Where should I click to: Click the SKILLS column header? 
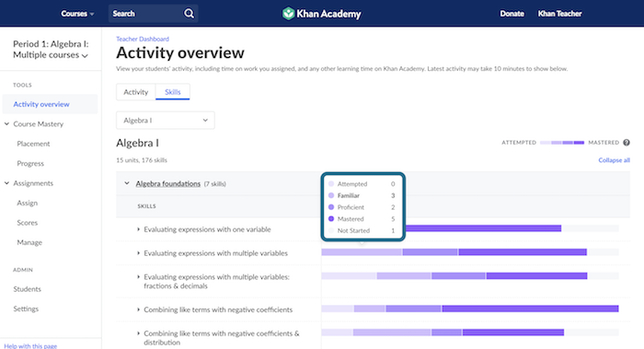pyautogui.click(x=146, y=206)
